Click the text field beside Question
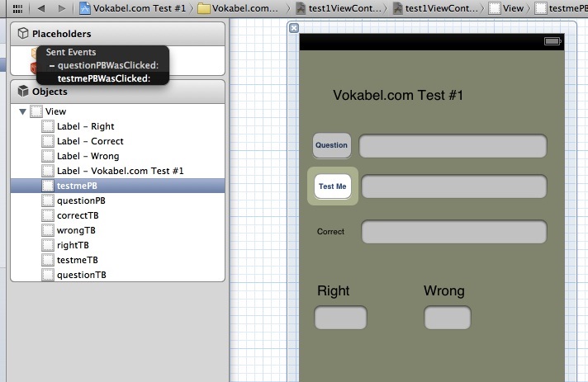The height and width of the screenshot is (382, 588). (x=453, y=146)
